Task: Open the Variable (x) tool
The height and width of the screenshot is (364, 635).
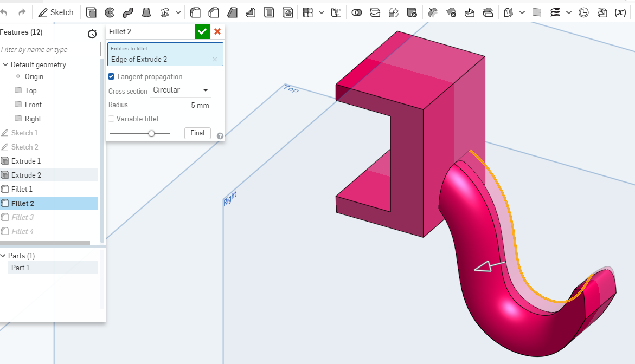Action: coord(620,12)
